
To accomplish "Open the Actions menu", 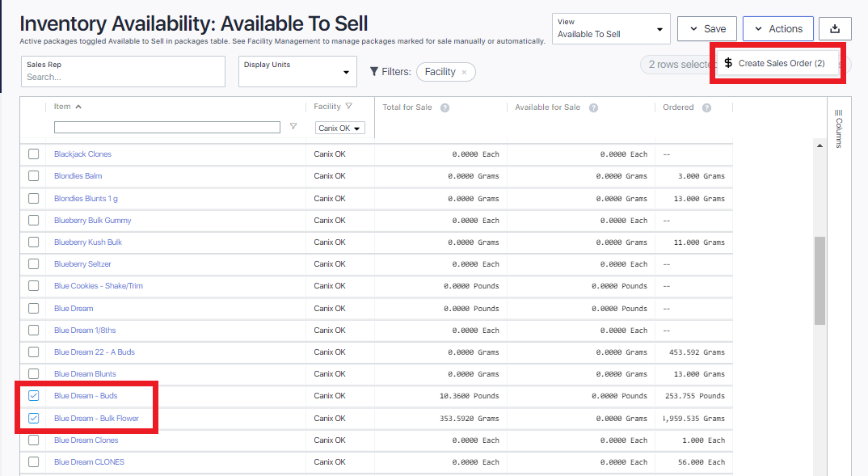I will point(777,28).
